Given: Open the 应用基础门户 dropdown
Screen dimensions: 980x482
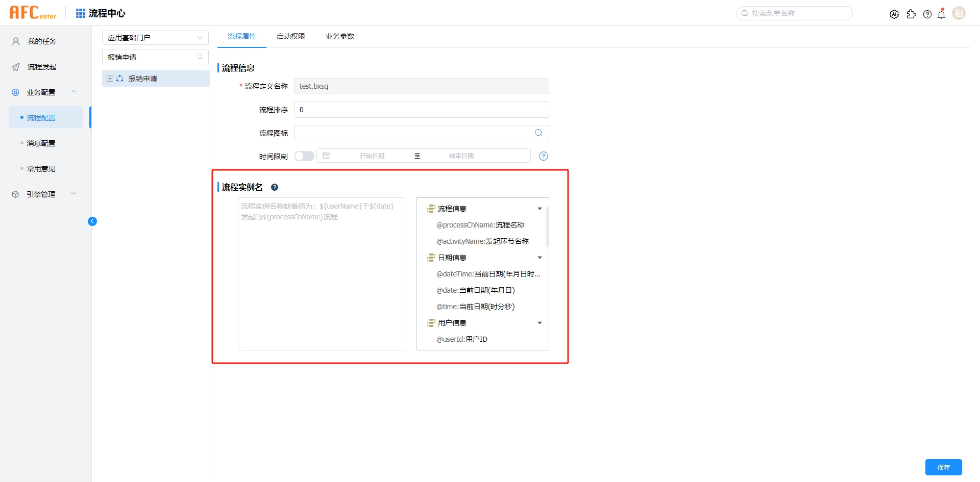Looking at the screenshot, I should click(155, 38).
